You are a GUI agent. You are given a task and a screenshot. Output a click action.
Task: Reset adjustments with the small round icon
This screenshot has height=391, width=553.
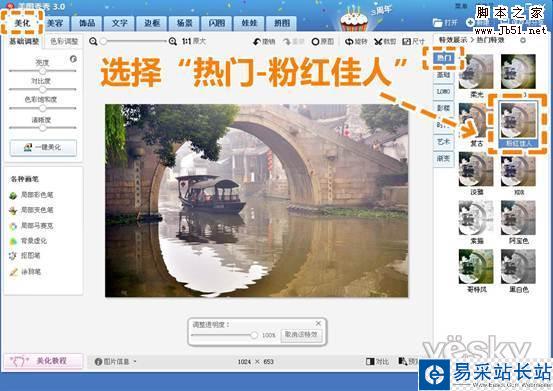tap(73, 59)
